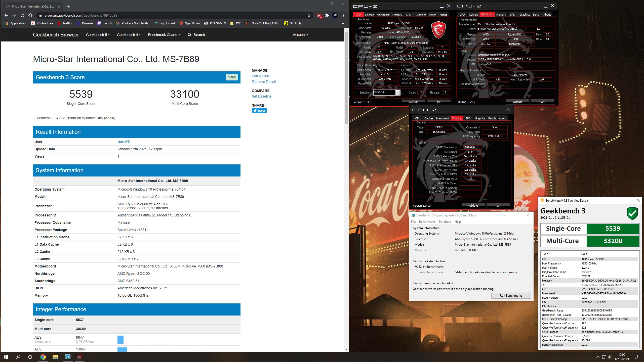This screenshot has width=644, height=362.
Task: Select 64-bit benchmarks radio button
Action: click(416, 272)
